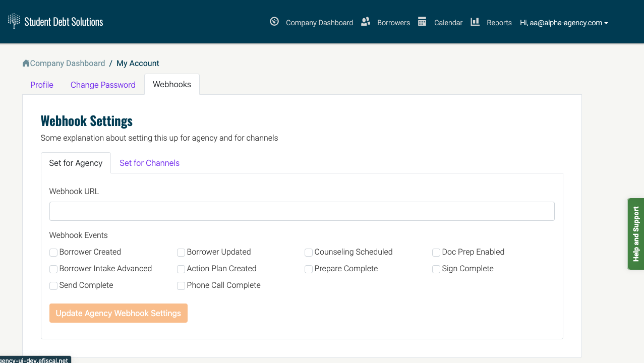This screenshot has height=363, width=644.
Task: Click the Calendar grid icon
Action: pos(422,22)
